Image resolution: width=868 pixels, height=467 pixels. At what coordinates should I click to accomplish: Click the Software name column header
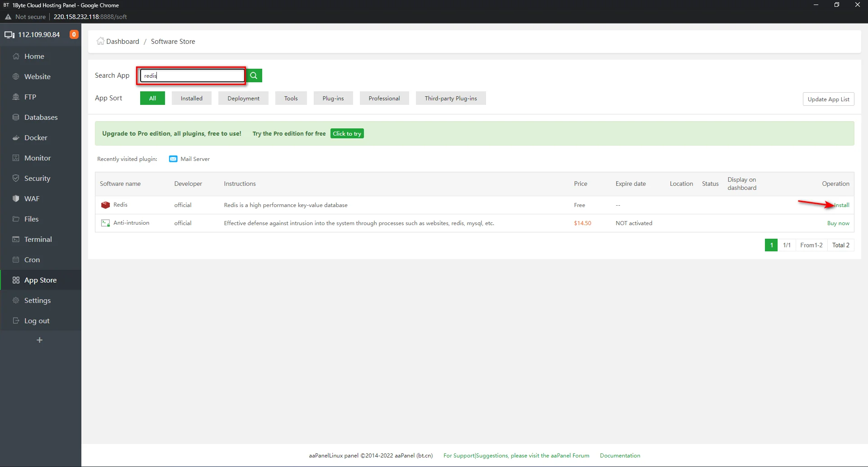point(120,184)
